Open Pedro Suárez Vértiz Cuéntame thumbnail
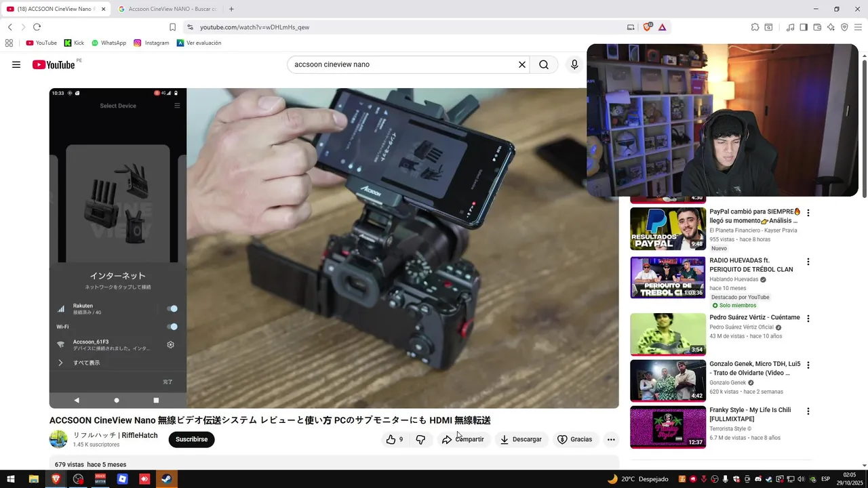Image resolution: width=868 pixels, height=488 pixels. pyautogui.click(x=668, y=334)
